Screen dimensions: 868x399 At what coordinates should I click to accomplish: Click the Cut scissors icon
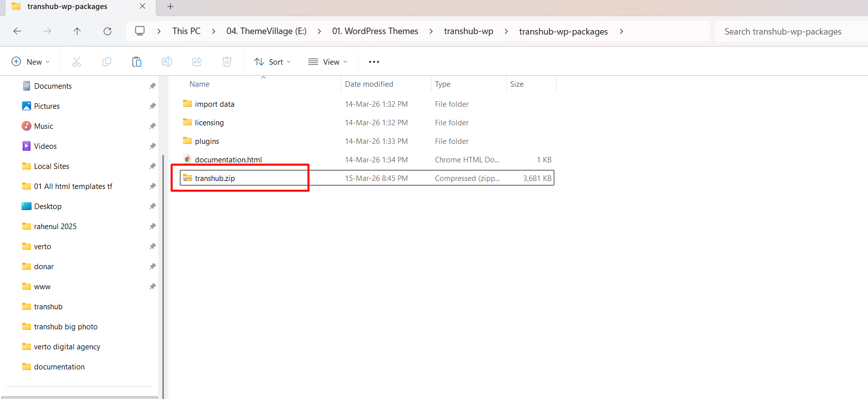[77, 62]
